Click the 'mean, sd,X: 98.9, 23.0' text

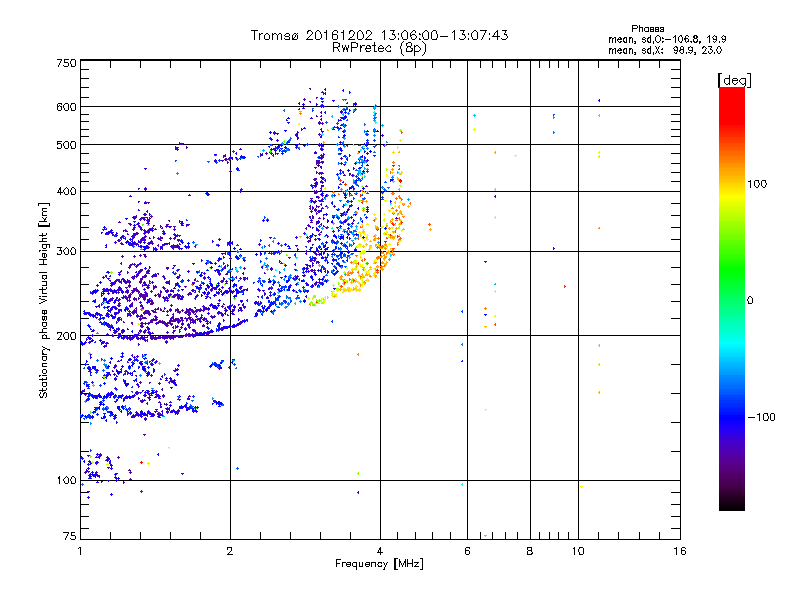[x=665, y=50]
